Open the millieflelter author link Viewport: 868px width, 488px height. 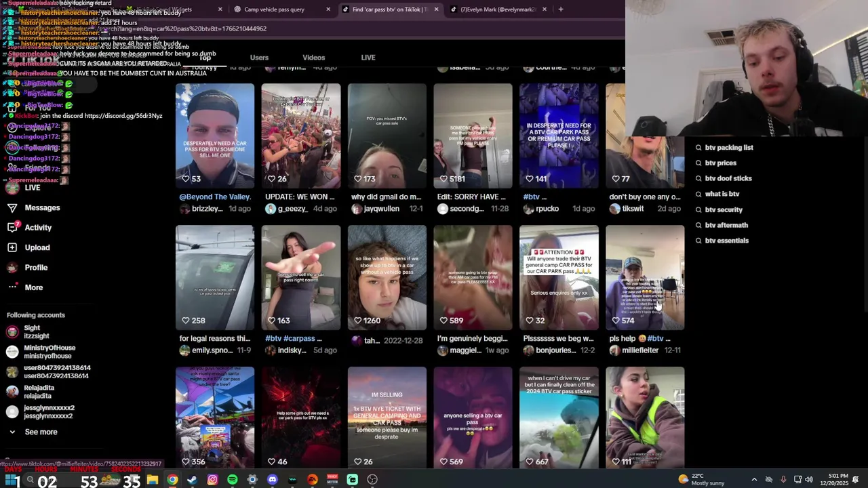pyautogui.click(x=640, y=350)
